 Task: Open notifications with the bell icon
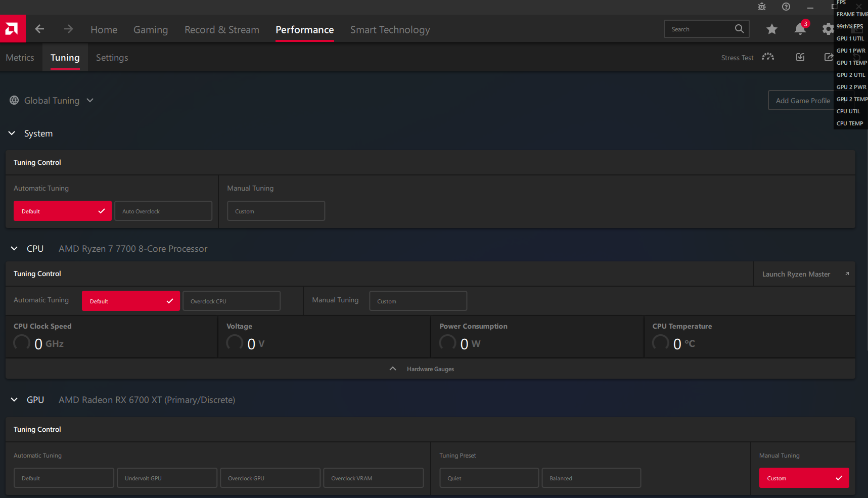(799, 29)
